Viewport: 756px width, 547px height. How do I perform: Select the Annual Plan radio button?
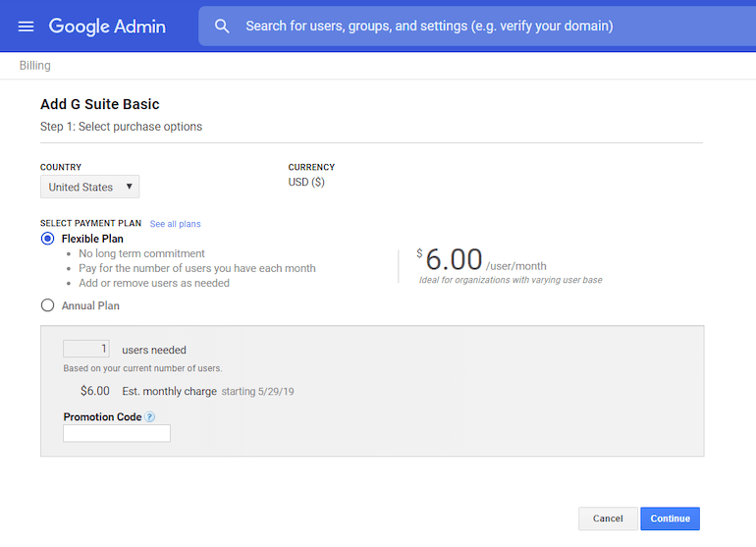tap(47, 305)
